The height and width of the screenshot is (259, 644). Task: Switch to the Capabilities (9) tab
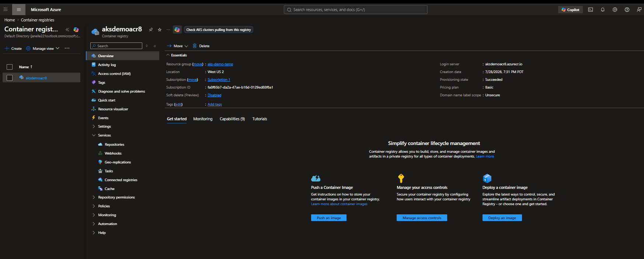pyautogui.click(x=232, y=119)
